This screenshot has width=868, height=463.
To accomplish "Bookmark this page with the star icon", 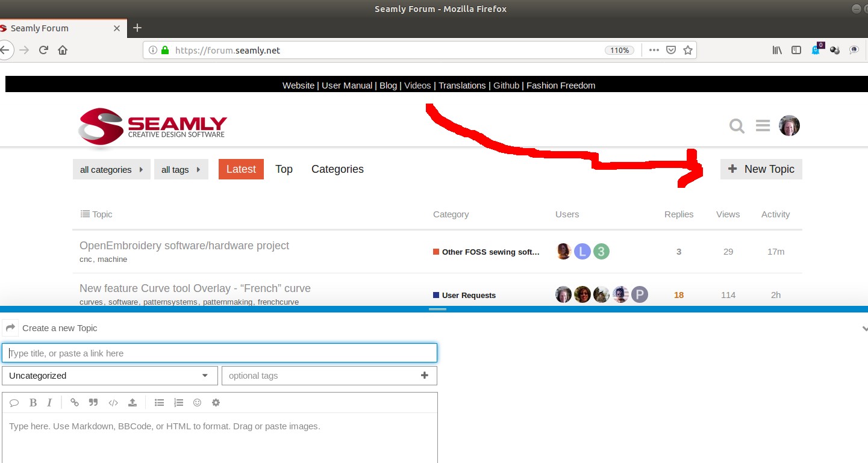I will (687, 51).
